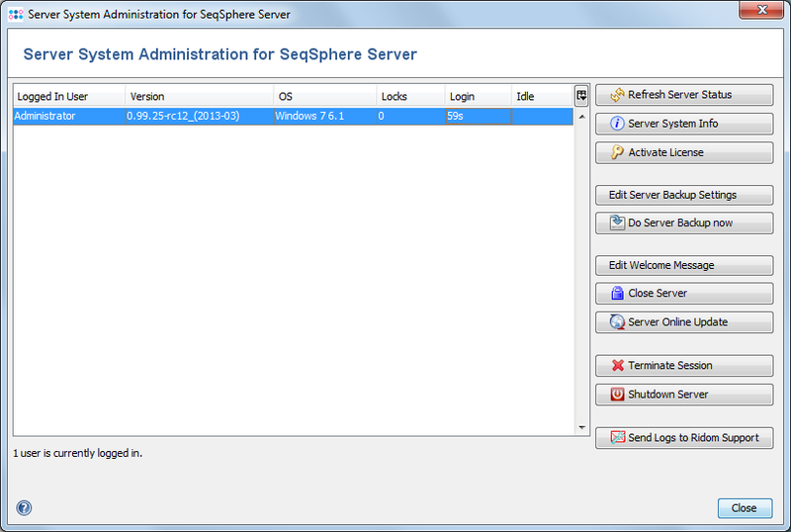791x532 pixels.
Task: Click the Refresh Server Status icon button
Action: coord(617,95)
